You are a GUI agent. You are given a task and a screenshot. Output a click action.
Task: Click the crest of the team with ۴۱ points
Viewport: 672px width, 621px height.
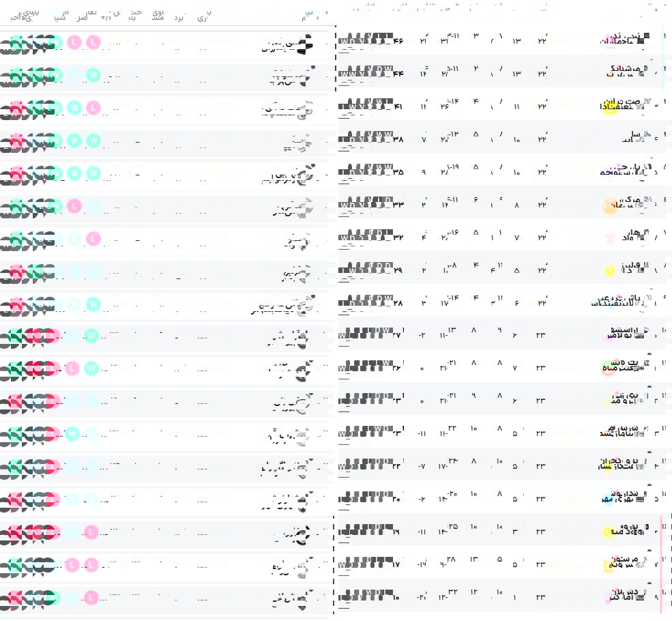611,107
